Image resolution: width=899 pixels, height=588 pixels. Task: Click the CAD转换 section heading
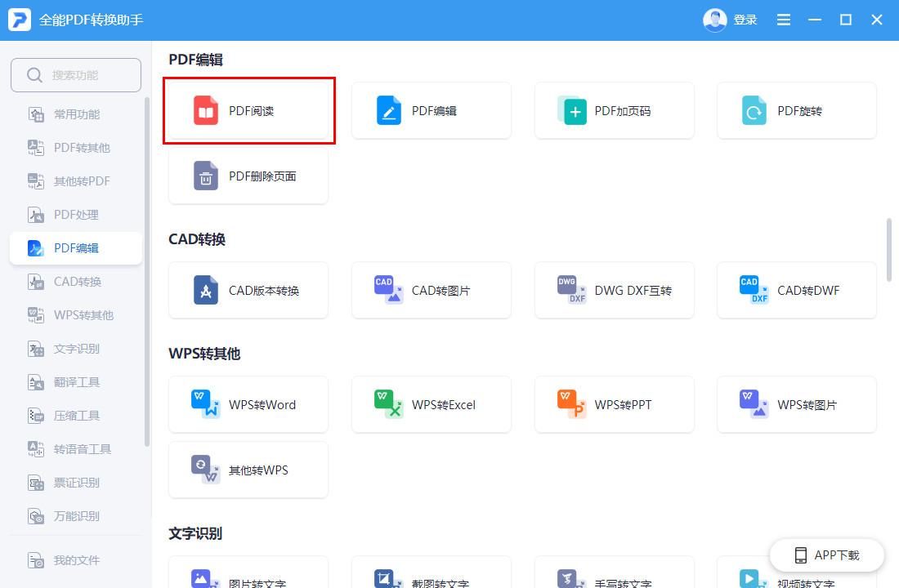197,239
